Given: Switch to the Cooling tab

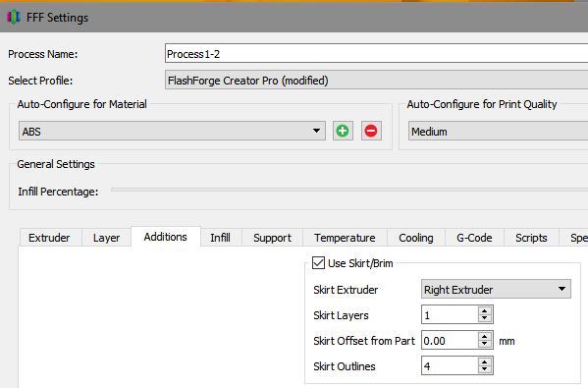Looking at the screenshot, I should 416,238.
